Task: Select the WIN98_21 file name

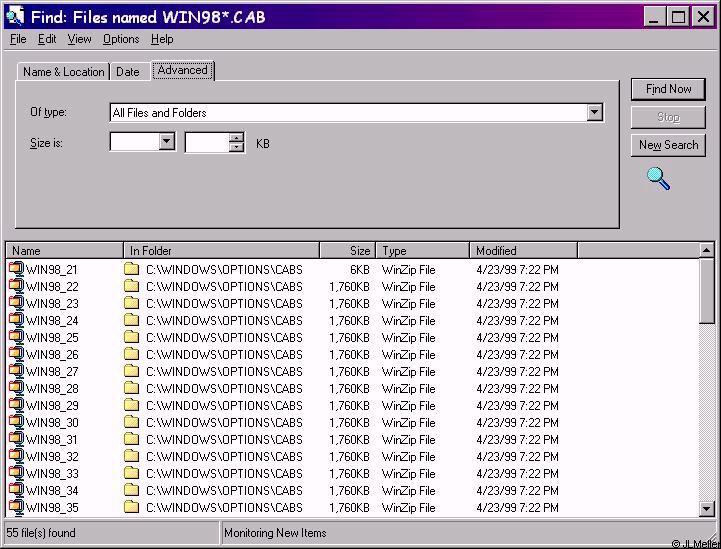Action: (x=52, y=269)
